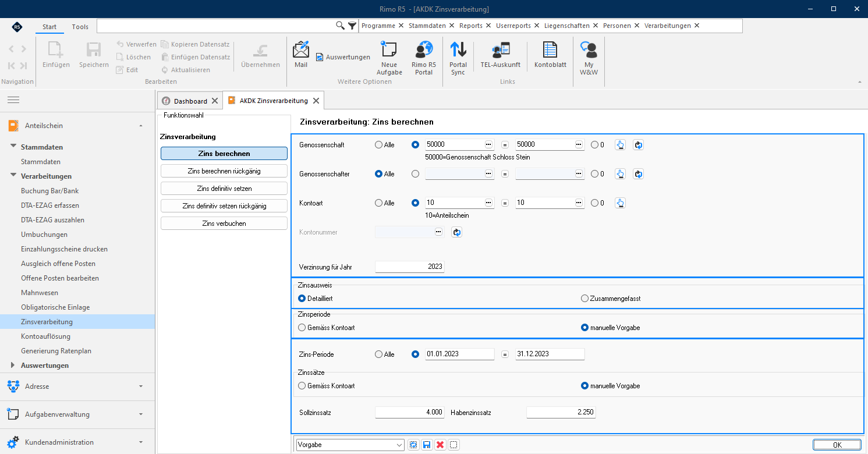868x454 pixels.
Task: Choose Zusammengefasst for Zinsausweis
Action: 585,299
